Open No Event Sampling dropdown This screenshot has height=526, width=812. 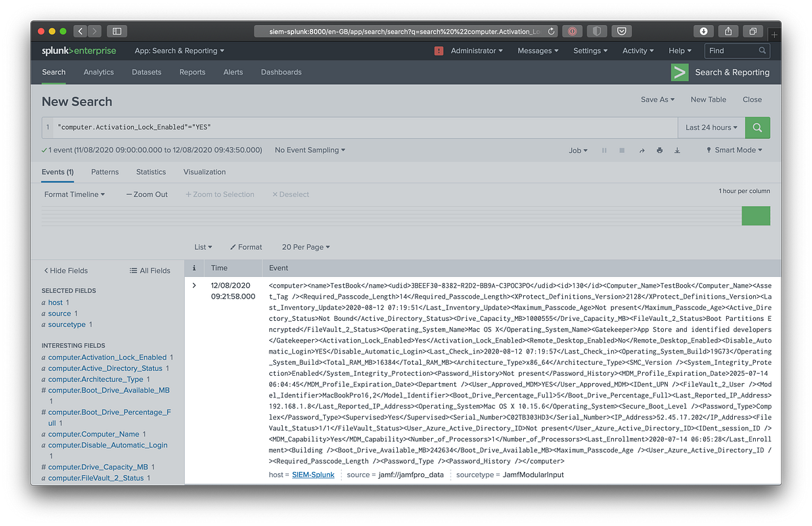point(310,150)
